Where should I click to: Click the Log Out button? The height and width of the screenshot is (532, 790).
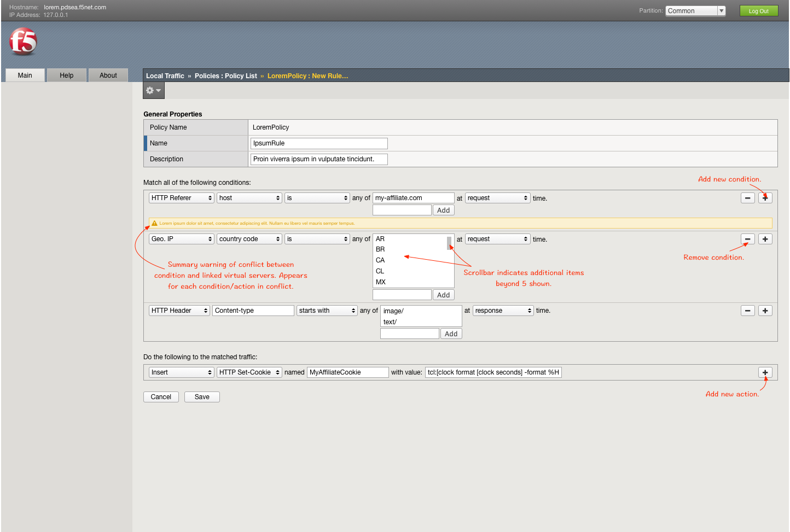click(x=759, y=11)
